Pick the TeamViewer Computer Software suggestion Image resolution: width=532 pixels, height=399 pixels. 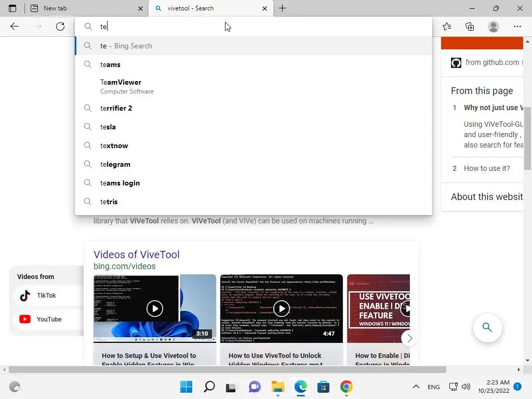coord(254,87)
